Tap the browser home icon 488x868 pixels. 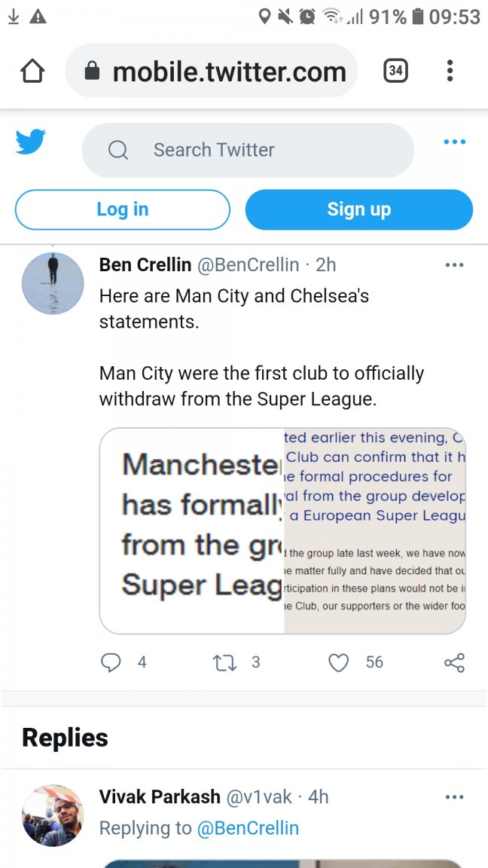pyautogui.click(x=32, y=72)
